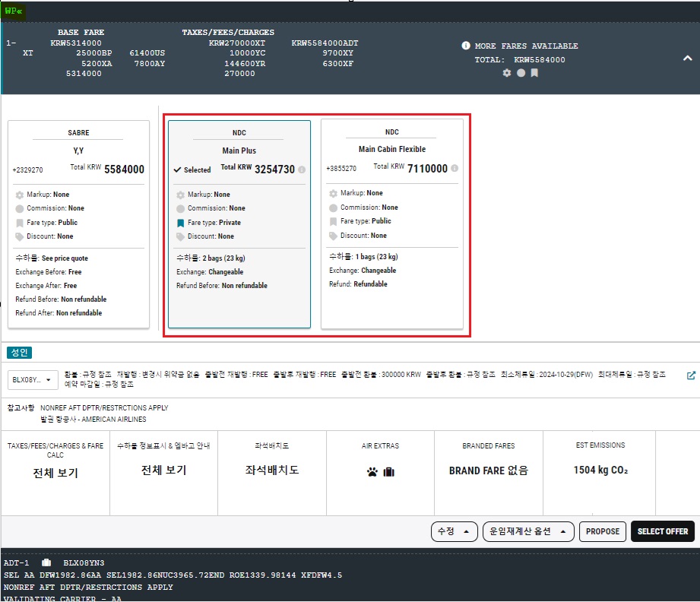Click the pet paw Air Extras icon

372,472
